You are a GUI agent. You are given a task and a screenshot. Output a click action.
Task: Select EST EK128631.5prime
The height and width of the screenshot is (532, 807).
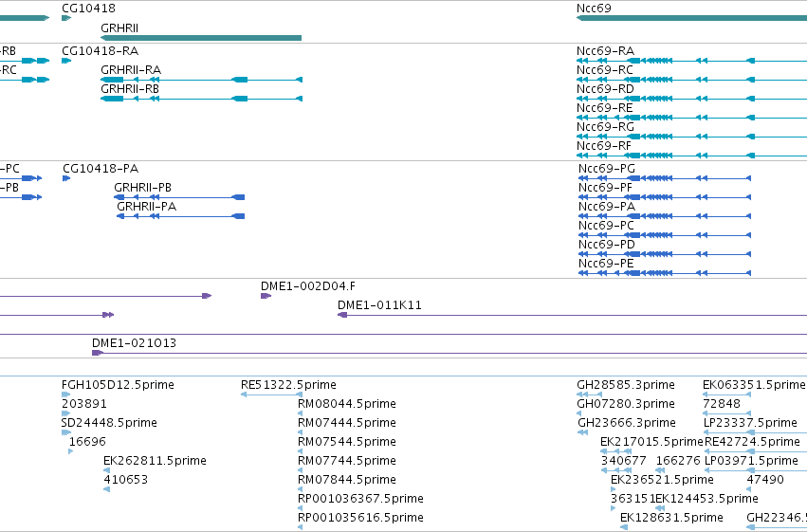pyautogui.click(x=671, y=518)
